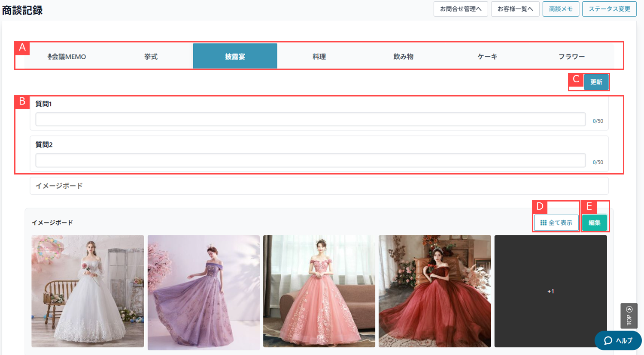Open the white wedding dress thumbnail

click(x=88, y=291)
